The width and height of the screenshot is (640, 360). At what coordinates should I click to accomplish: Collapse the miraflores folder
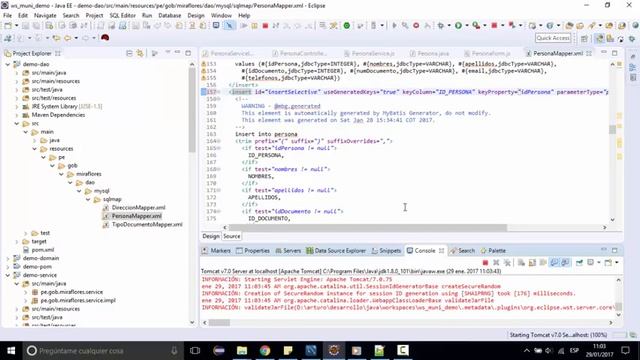(61, 174)
